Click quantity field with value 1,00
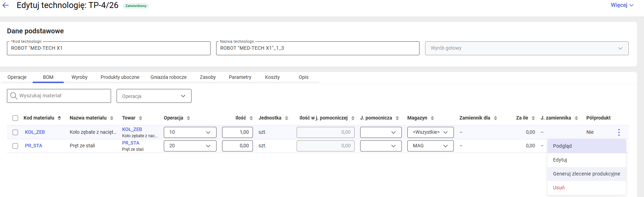Image resolution: width=644 pixels, height=197 pixels. coord(237,132)
